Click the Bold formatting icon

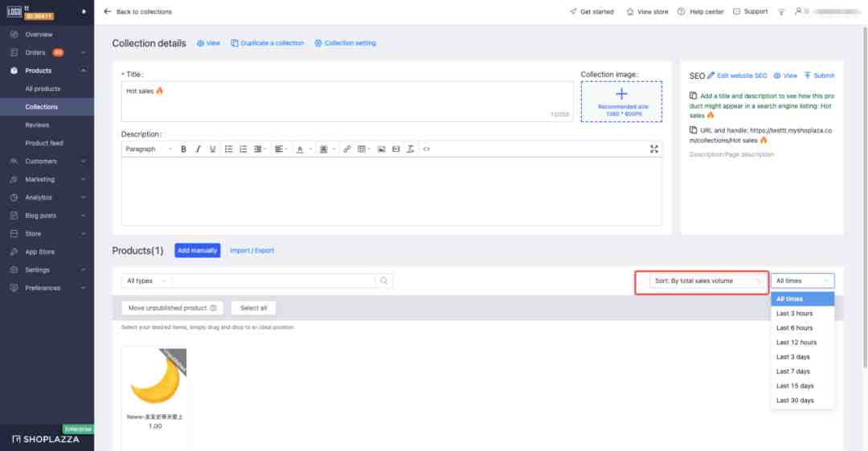coord(183,149)
